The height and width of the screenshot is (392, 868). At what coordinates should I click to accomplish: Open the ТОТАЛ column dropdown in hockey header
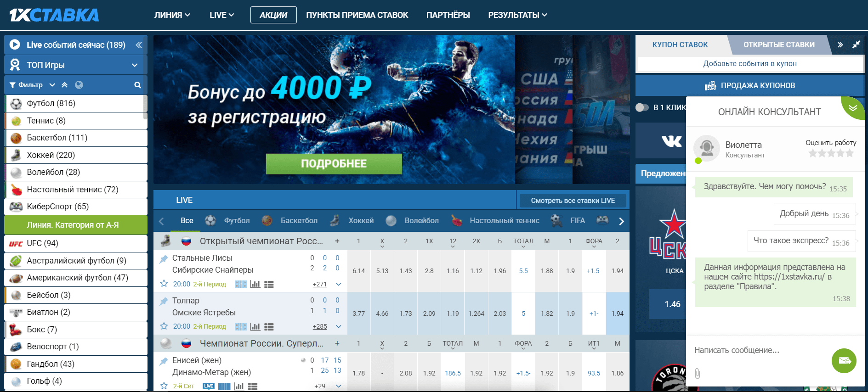(x=523, y=242)
